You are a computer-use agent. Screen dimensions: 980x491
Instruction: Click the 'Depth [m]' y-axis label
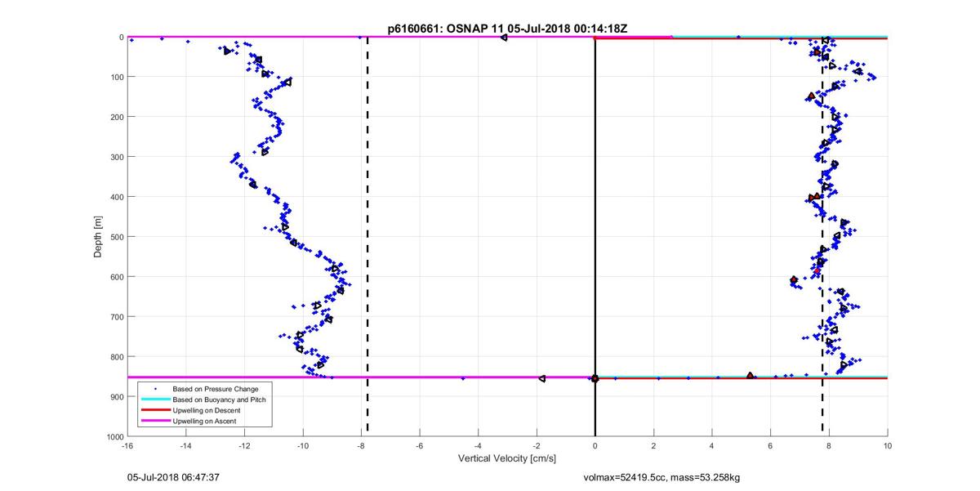coord(98,237)
